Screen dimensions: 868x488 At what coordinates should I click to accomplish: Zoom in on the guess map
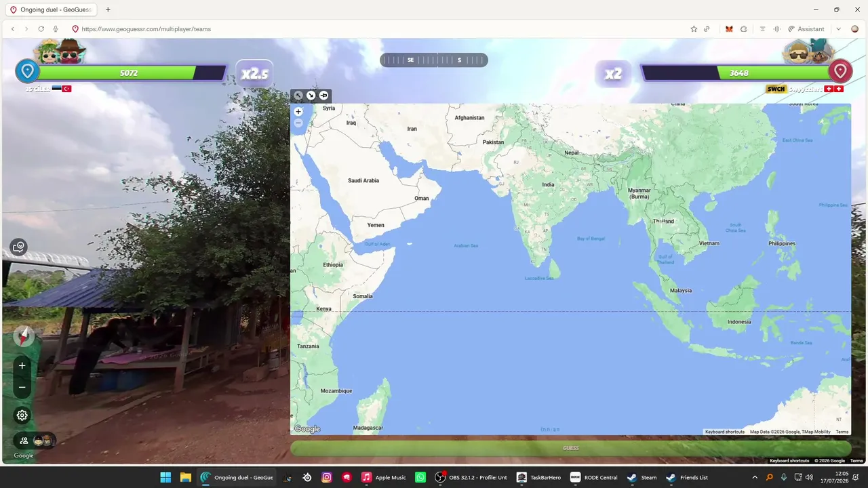298,112
